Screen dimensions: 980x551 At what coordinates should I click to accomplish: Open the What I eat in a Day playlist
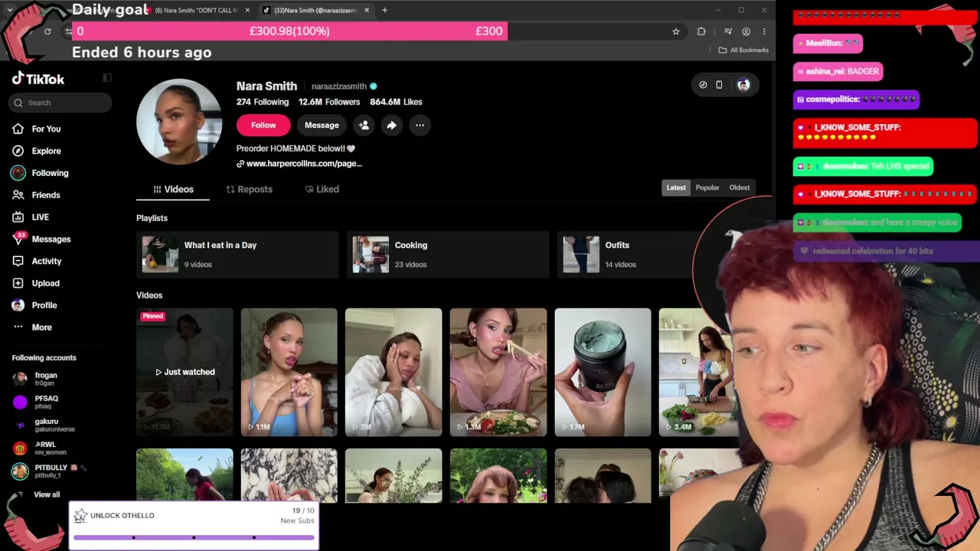click(x=237, y=254)
